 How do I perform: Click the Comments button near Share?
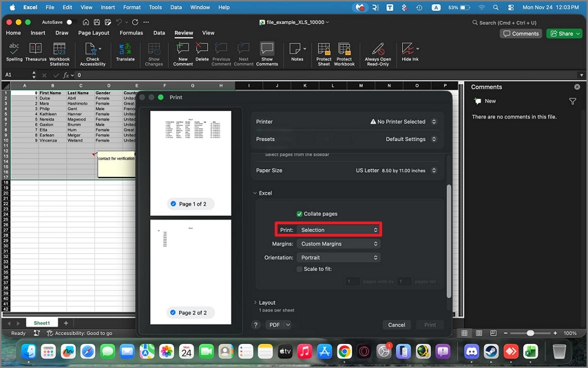pos(521,34)
